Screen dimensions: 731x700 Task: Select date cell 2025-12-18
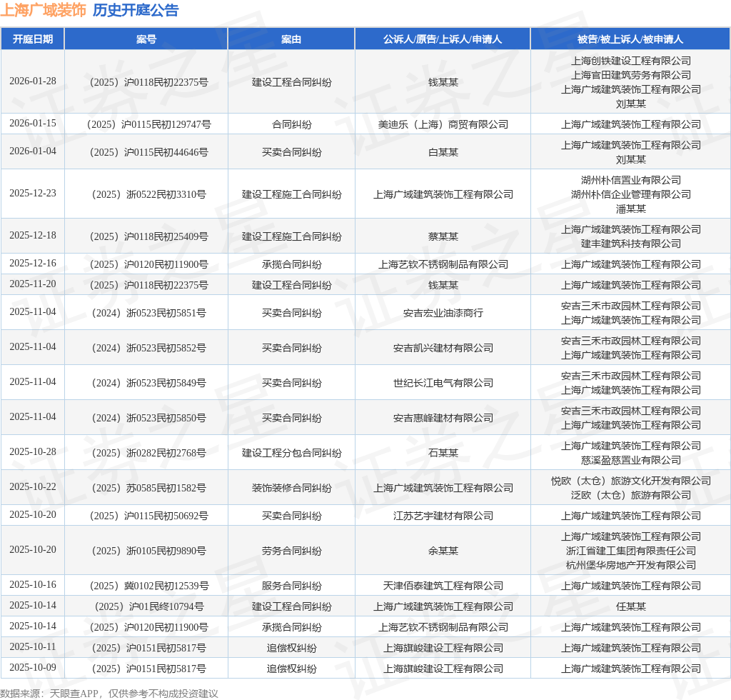click(33, 236)
